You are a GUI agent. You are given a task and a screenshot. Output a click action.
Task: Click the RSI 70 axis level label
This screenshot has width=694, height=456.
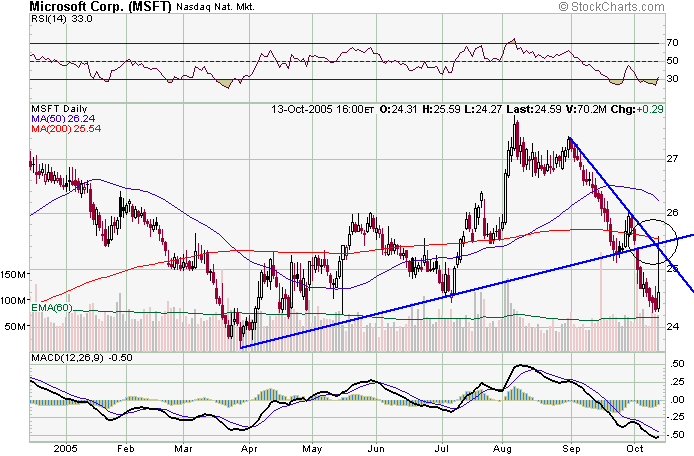pyautogui.click(x=672, y=43)
